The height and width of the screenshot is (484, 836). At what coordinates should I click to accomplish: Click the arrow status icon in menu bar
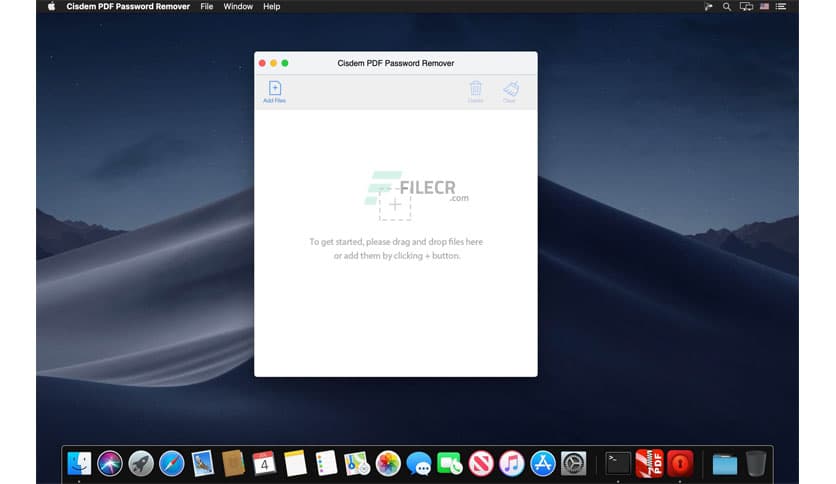708,6
